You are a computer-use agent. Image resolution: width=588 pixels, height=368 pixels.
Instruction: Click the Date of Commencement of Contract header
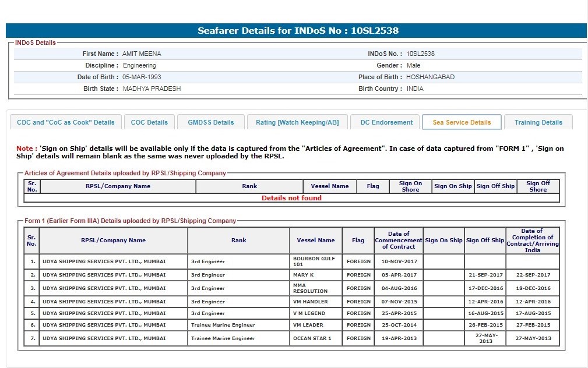coord(399,240)
